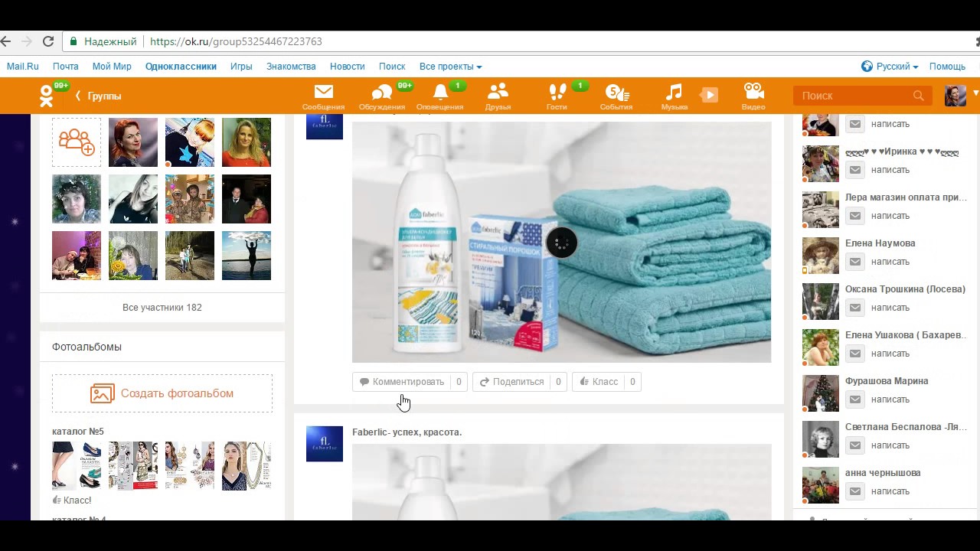The image size is (980, 551).
Task: Click the Faberlic post avatar icon
Action: click(325, 444)
